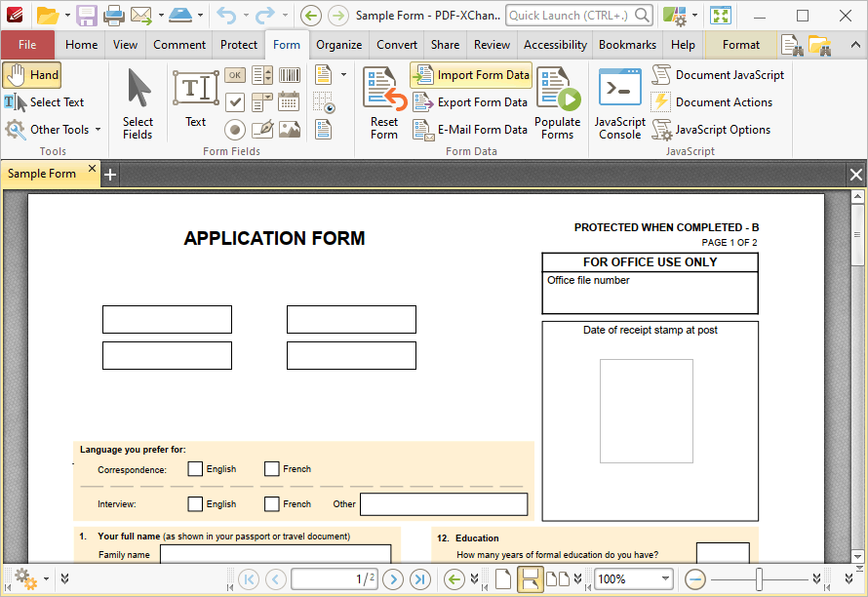Insert a digital signature field
This screenshot has height=597, width=868.
(x=261, y=129)
